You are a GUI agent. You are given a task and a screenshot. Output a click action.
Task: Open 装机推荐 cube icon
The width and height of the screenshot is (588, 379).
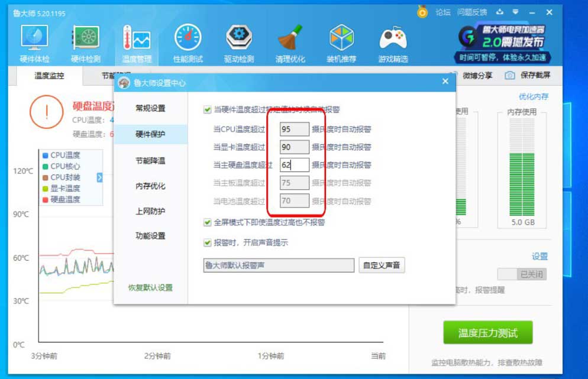click(x=341, y=43)
